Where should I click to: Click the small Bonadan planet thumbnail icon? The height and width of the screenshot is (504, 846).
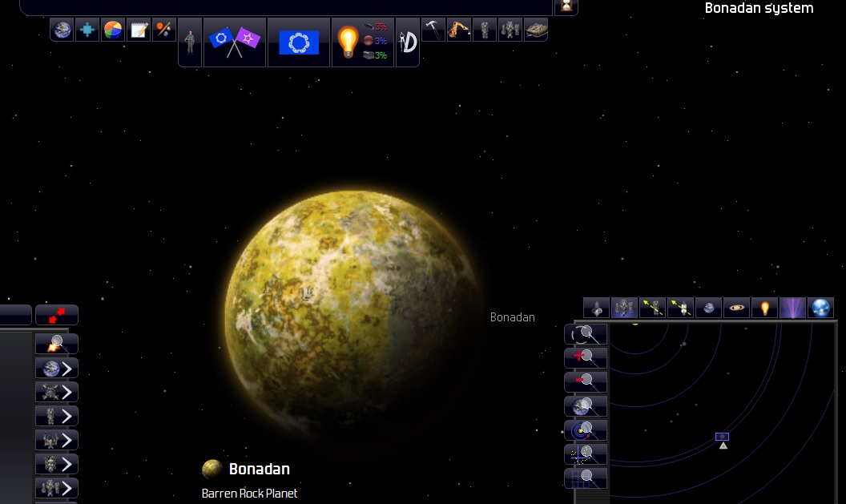tap(212, 469)
